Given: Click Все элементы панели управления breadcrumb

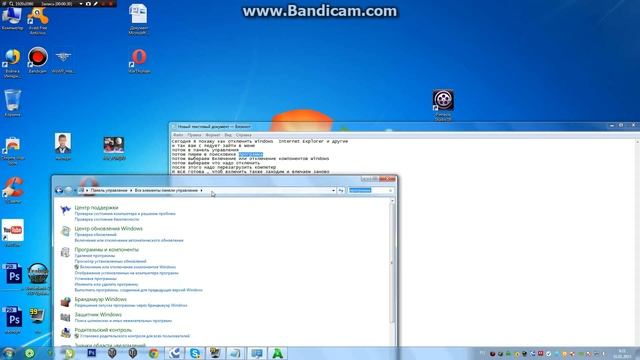Looking at the screenshot, I should click(166, 190).
